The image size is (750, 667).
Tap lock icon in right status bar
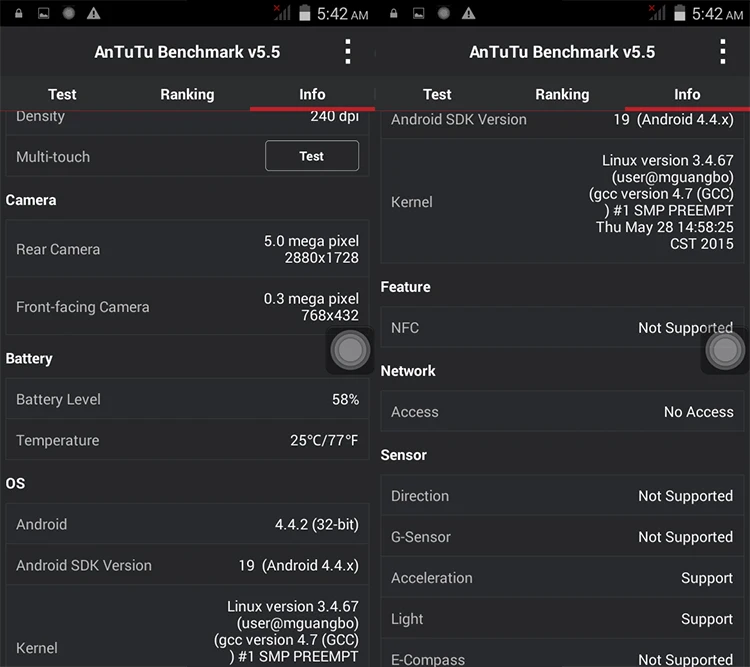tap(394, 13)
